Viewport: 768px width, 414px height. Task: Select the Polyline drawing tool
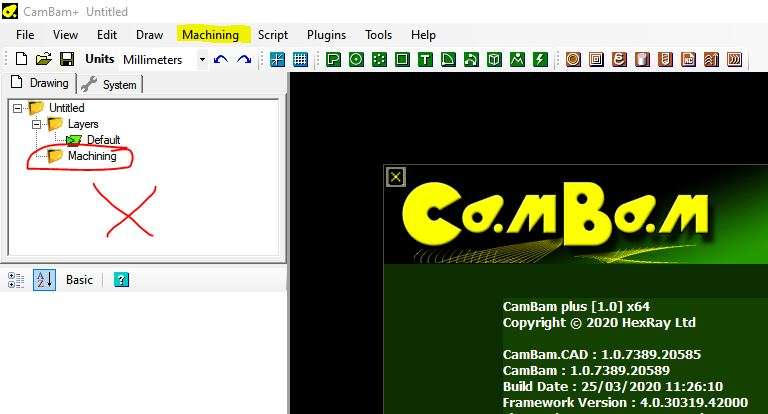pos(333,60)
